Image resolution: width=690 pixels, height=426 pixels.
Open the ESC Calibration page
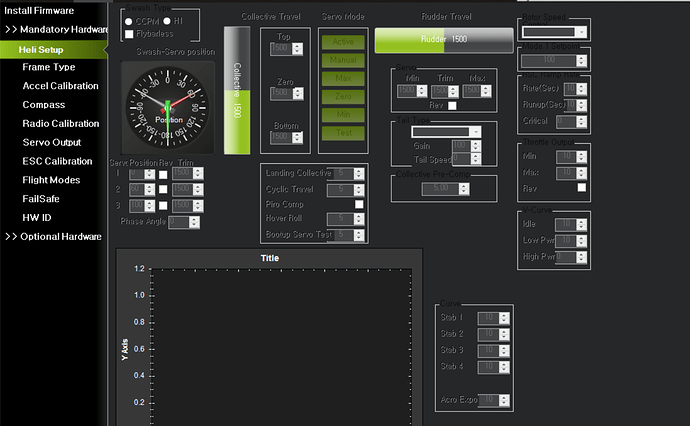(x=57, y=161)
